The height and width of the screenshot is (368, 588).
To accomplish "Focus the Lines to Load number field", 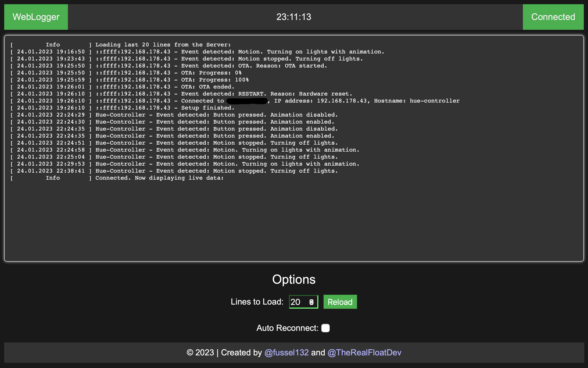I will coord(303,302).
